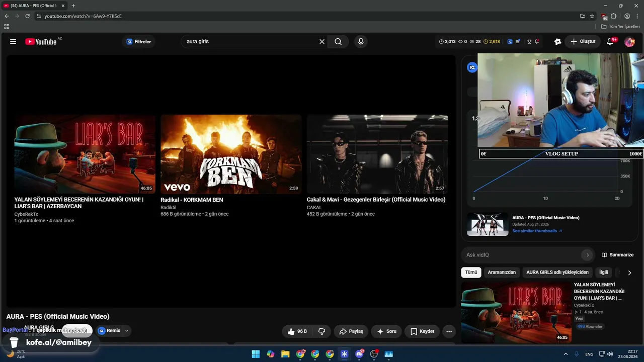644x362 pixels.
Task: Click the vidIQ splat extension icon near Oluştur
Action: coord(557,42)
